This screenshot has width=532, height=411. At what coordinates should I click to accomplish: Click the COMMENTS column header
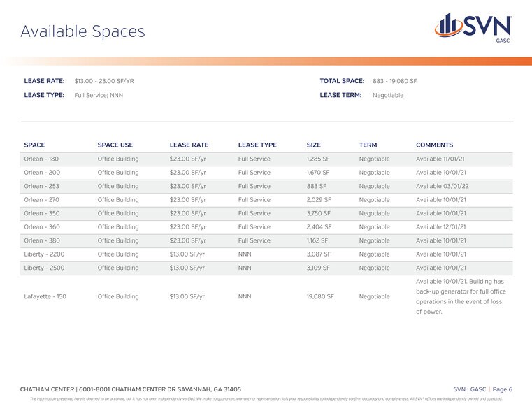pyautogui.click(x=434, y=145)
